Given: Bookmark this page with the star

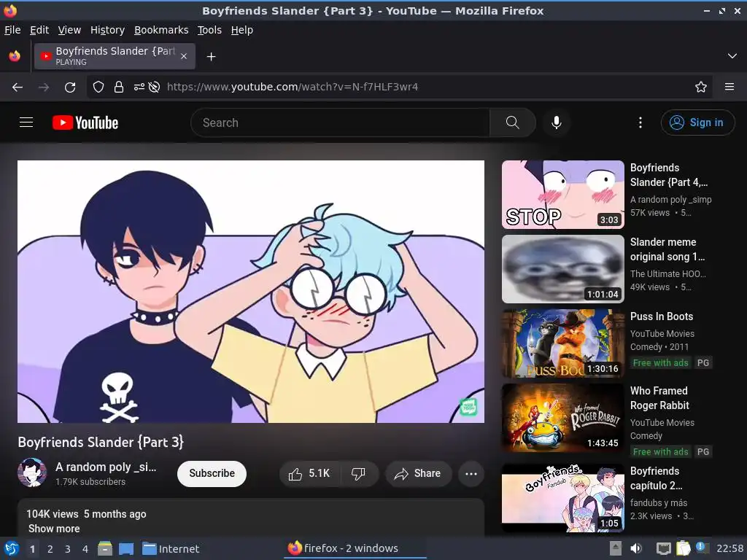Looking at the screenshot, I should click(x=701, y=87).
